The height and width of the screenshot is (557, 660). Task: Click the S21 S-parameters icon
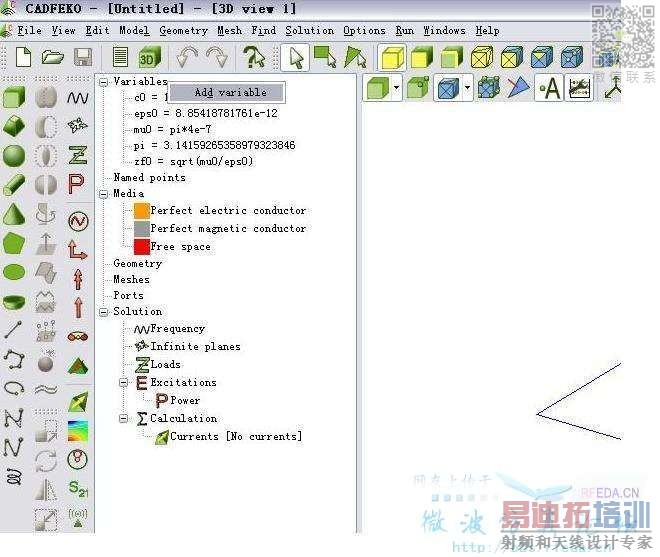78,488
